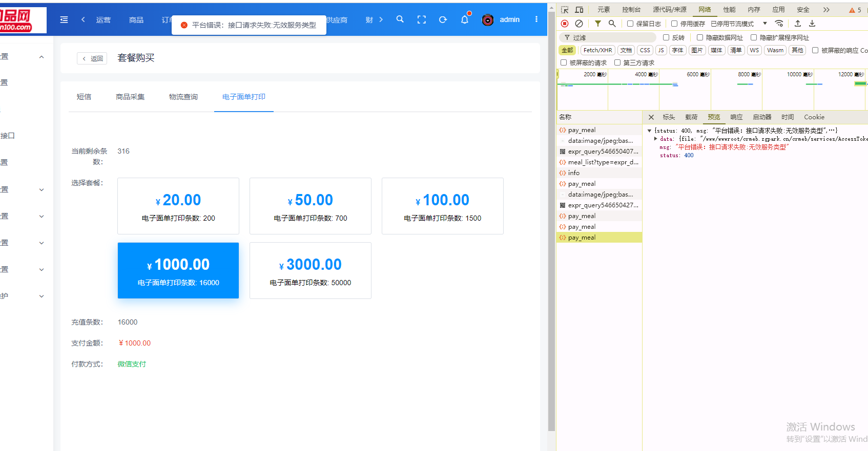Image resolution: width=868 pixels, height=451 pixels.
Task: Click the export HAR download icon
Action: 812,24
